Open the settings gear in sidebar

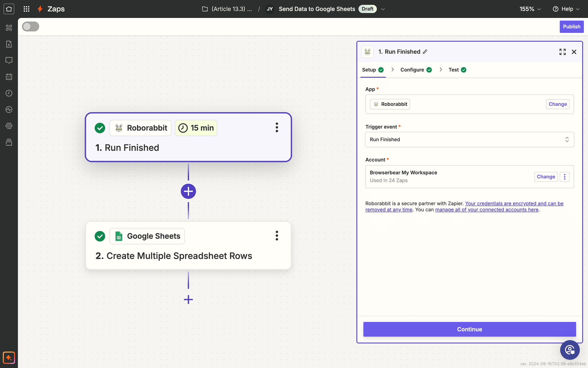[9, 126]
